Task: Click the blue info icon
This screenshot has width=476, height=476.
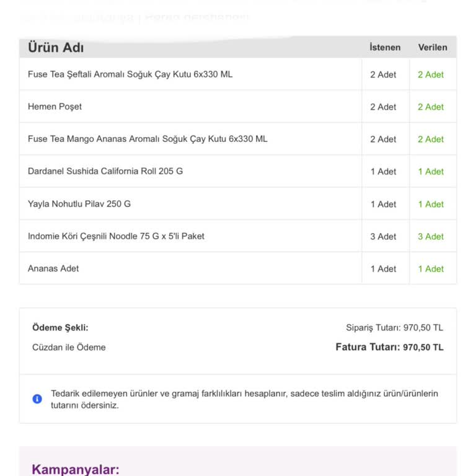Action: (x=37, y=399)
